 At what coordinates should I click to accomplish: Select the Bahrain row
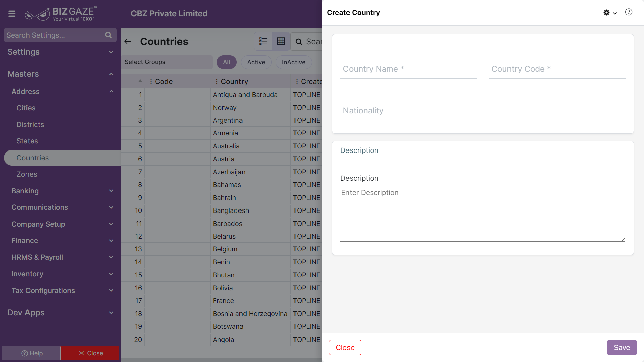point(221,198)
